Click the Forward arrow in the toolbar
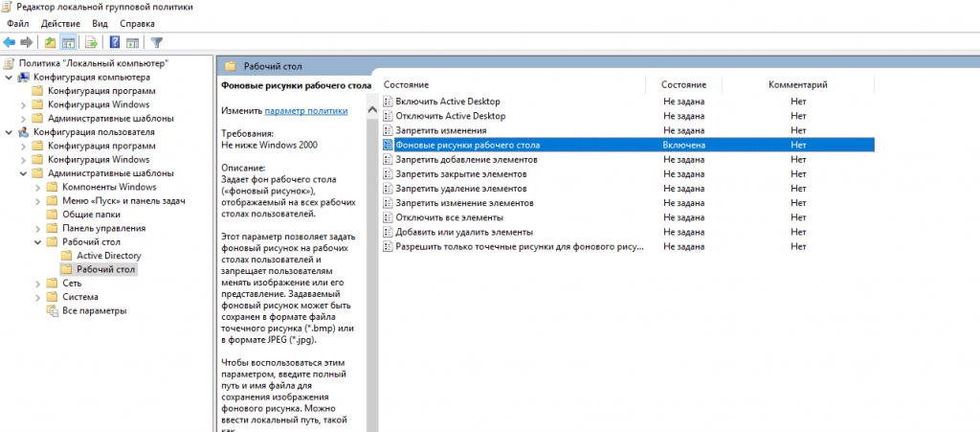 [x=24, y=42]
